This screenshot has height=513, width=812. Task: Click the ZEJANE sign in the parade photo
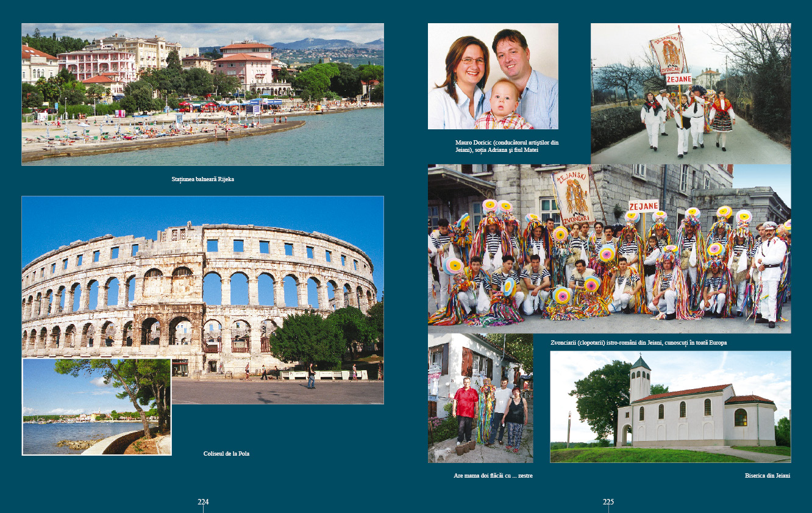678,79
